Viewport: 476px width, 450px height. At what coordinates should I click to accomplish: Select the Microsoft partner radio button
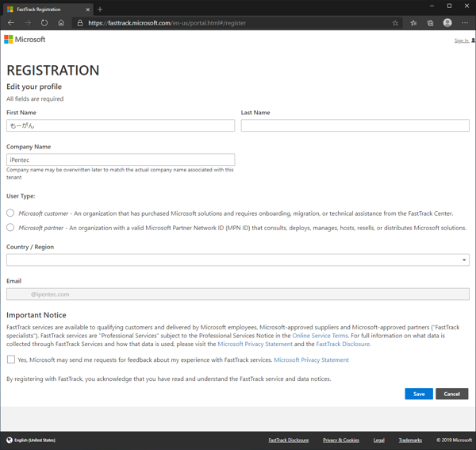(10, 227)
